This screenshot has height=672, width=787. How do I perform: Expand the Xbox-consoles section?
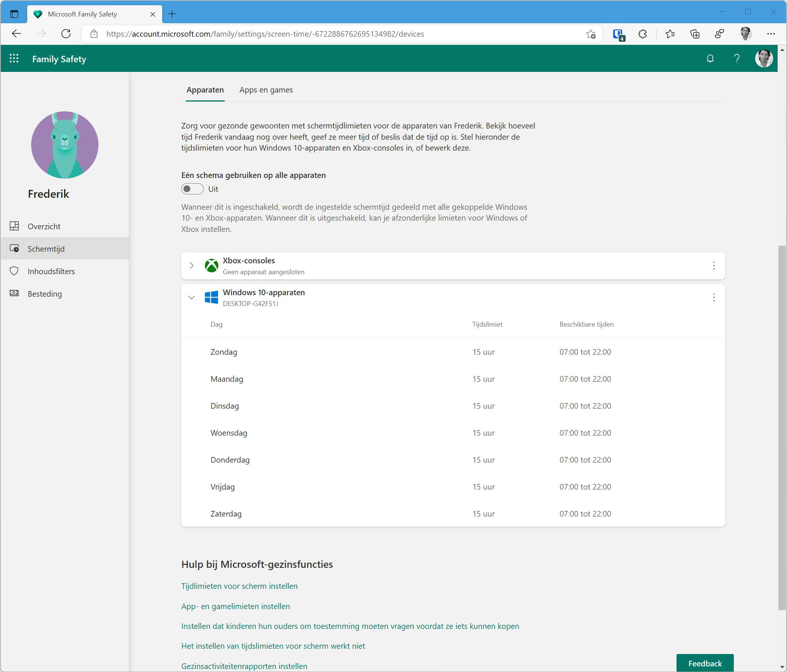point(191,266)
